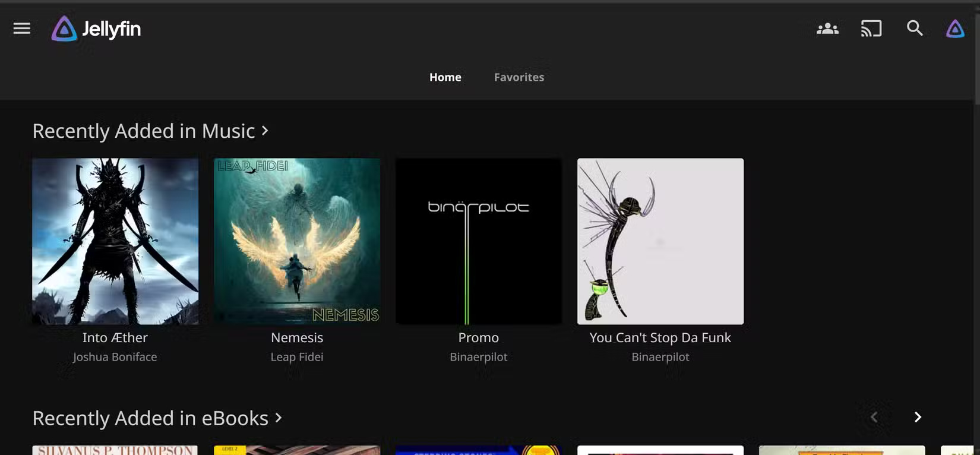Open You Can't Stop Da Funk cover
This screenshot has height=455, width=980.
(660, 241)
